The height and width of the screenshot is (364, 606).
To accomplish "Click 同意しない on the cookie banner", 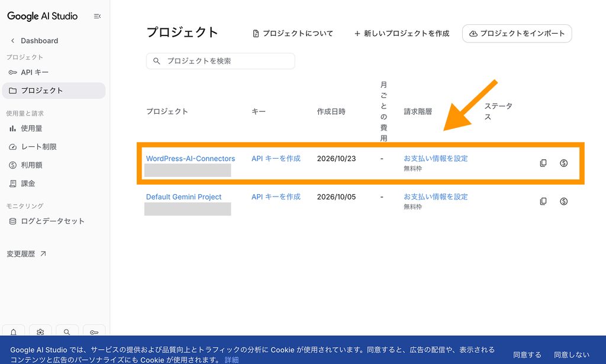I will click(572, 355).
